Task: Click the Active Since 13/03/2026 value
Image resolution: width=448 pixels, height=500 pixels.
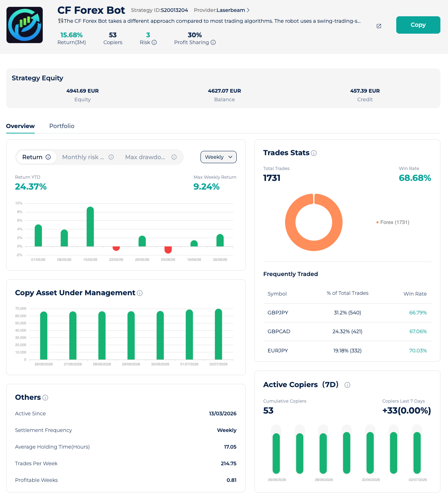Action: point(223,414)
